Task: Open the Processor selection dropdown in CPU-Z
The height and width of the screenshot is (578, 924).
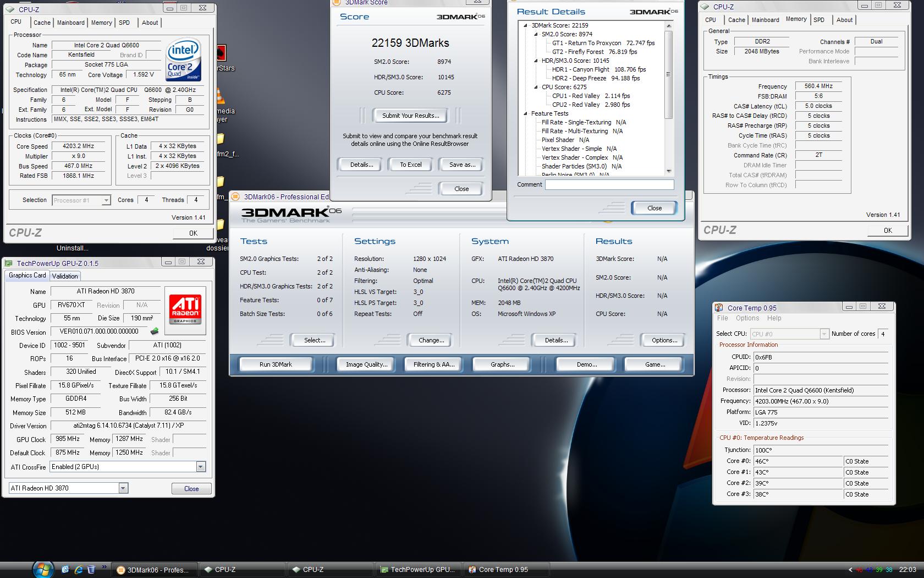Action: tap(106, 200)
